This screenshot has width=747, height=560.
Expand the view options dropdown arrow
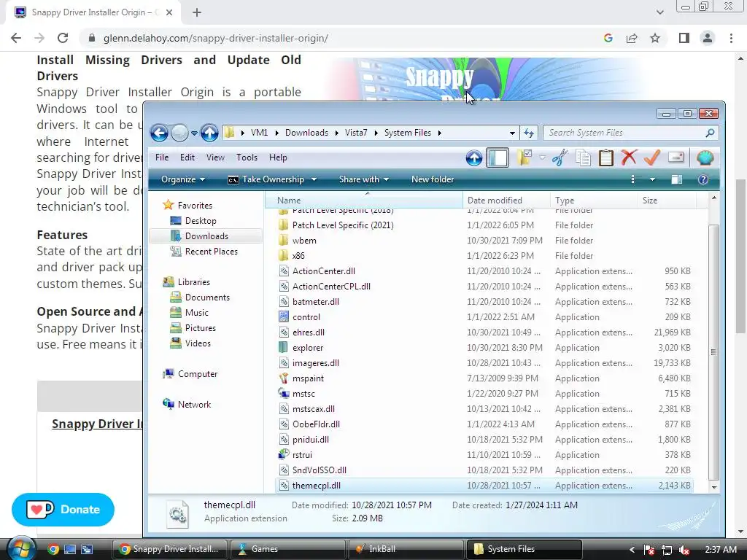point(652,179)
